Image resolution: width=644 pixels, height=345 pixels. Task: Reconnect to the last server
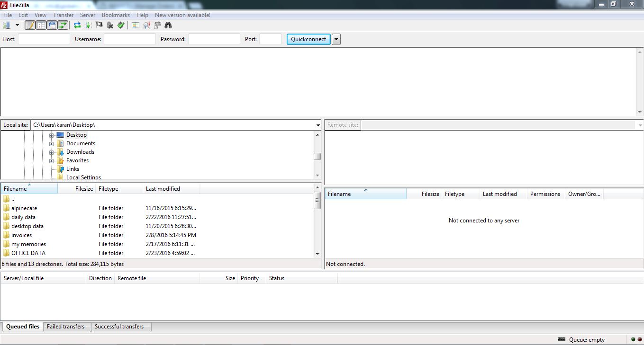121,25
